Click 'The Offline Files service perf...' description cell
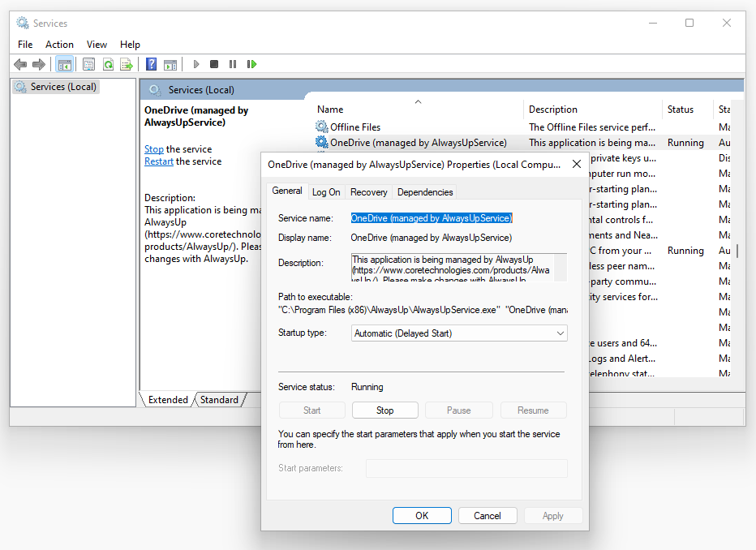 (x=592, y=127)
